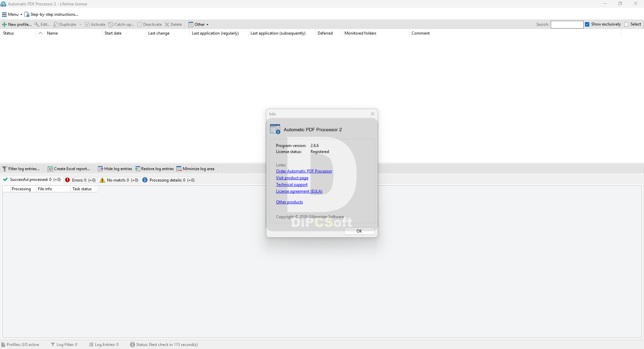The image size is (644, 349).
Task: Click the app icon in title bar
Action: (x=3, y=4)
